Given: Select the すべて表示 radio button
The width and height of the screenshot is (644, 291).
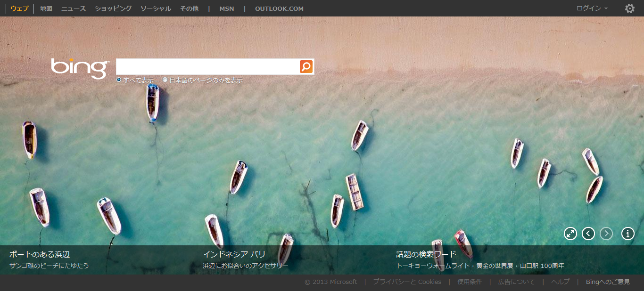Looking at the screenshot, I should pos(119,80).
